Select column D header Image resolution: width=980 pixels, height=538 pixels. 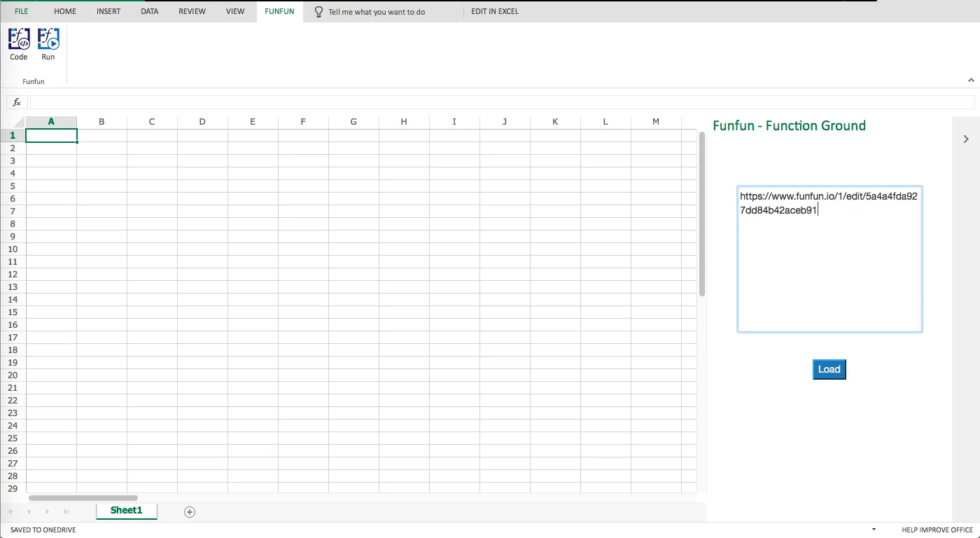tap(202, 122)
